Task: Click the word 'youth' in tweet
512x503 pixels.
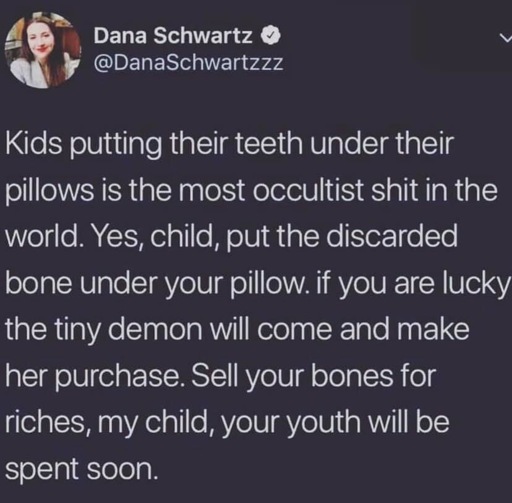Action: pyautogui.click(x=323, y=423)
